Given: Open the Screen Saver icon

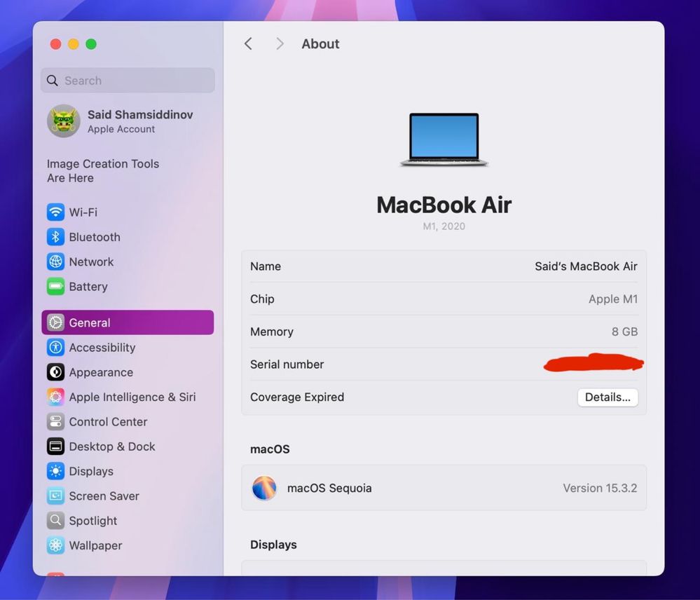Looking at the screenshot, I should pyautogui.click(x=55, y=496).
